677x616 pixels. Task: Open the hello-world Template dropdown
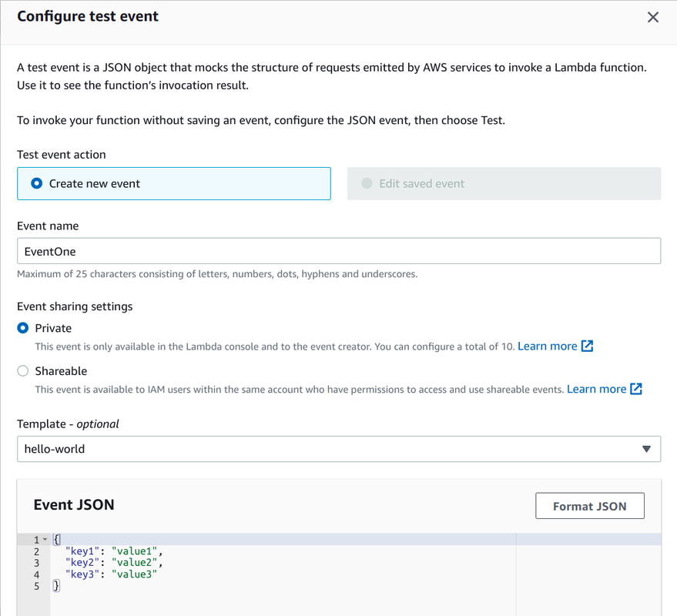(339, 449)
